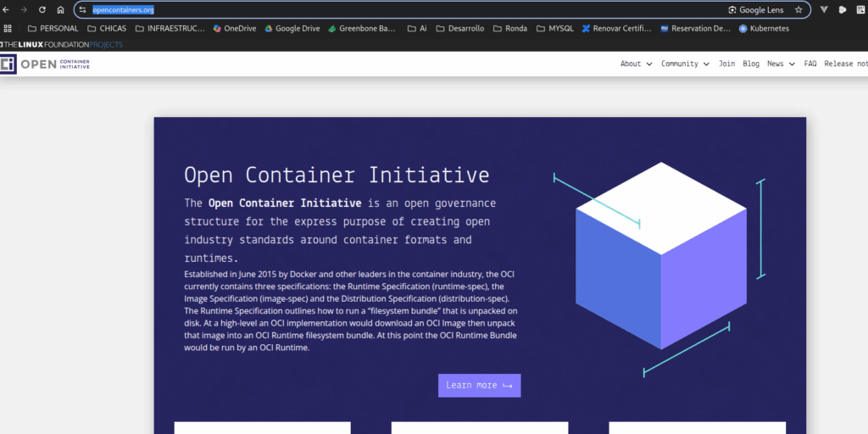This screenshot has height=434, width=868.
Task: Open the Google Drive bookmark
Action: click(292, 28)
